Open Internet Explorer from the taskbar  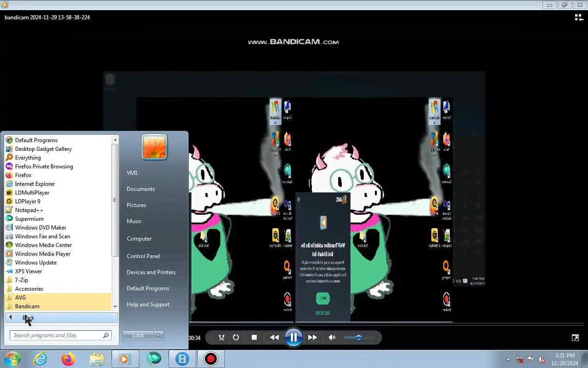40,359
